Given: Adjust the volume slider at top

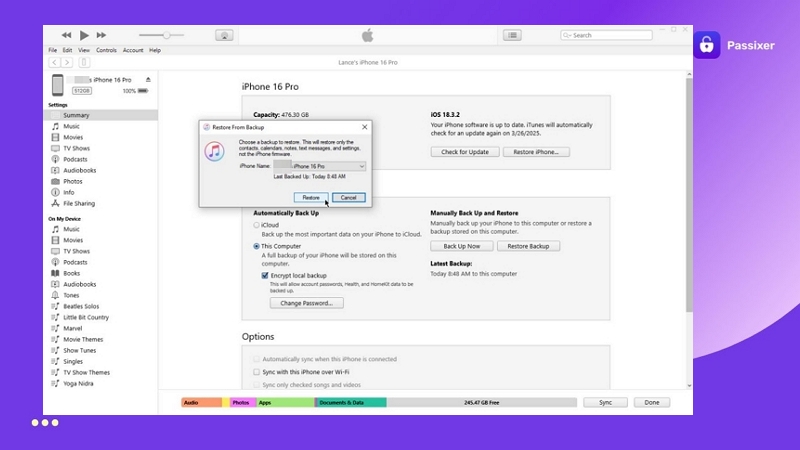Looking at the screenshot, I should point(166,35).
